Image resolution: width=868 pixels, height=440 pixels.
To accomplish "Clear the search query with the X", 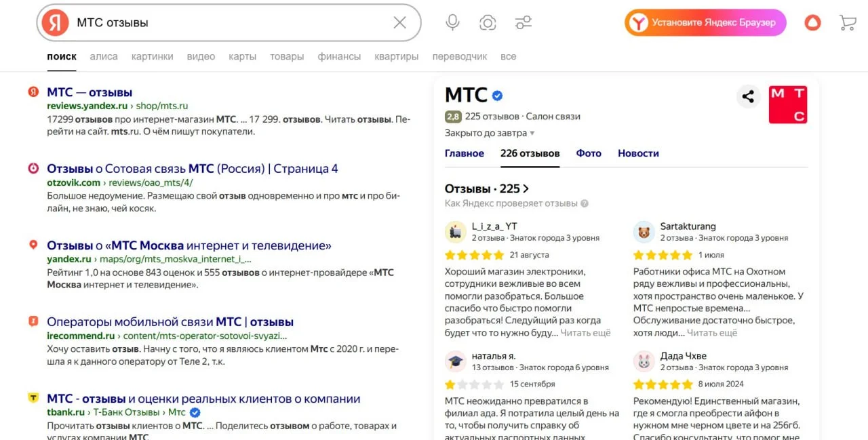I will point(400,22).
